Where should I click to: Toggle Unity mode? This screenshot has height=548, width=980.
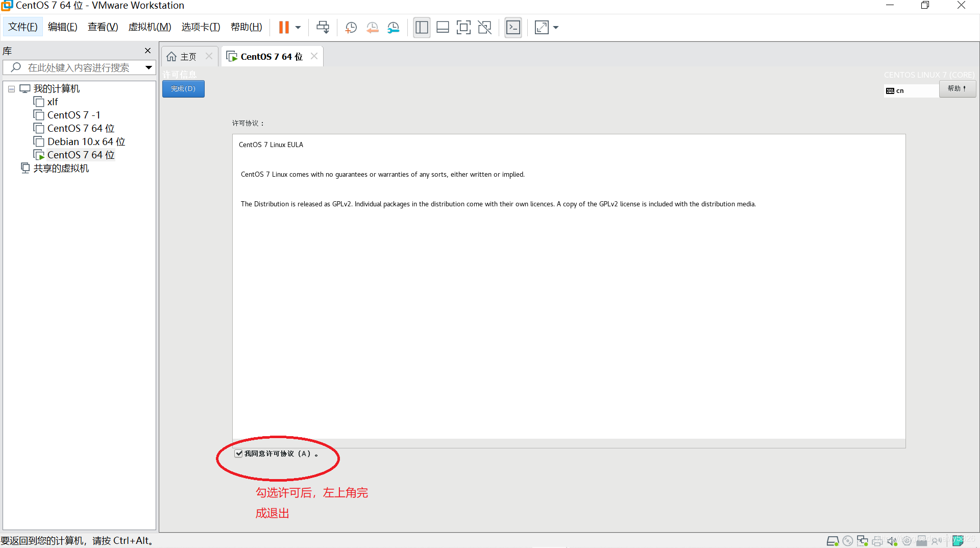(485, 28)
